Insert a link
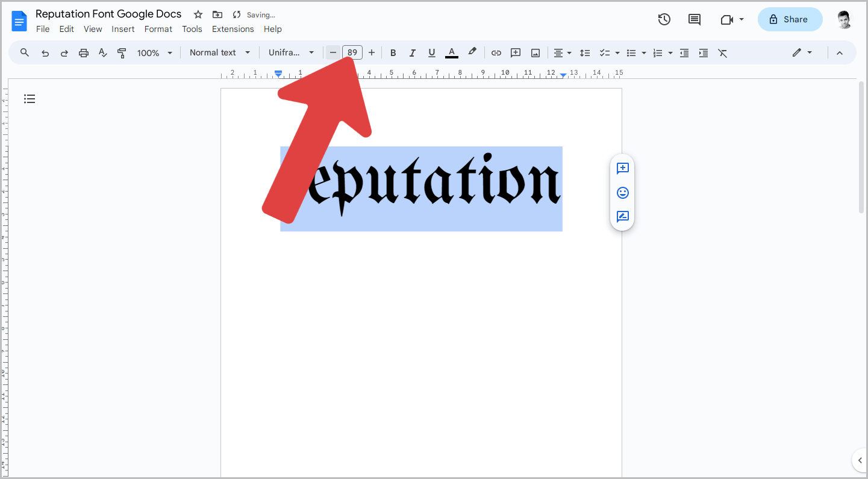Image resolution: width=868 pixels, height=479 pixels. 496,52
